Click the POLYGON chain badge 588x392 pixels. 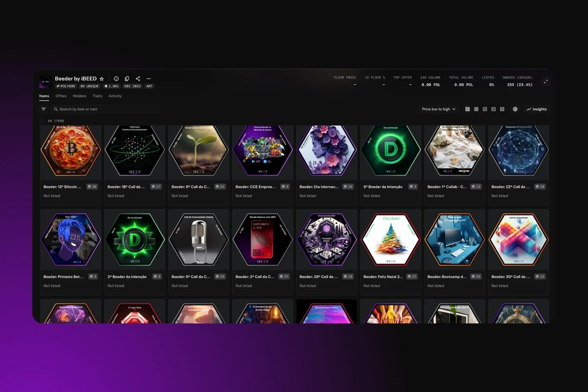(x=66, y=86)
